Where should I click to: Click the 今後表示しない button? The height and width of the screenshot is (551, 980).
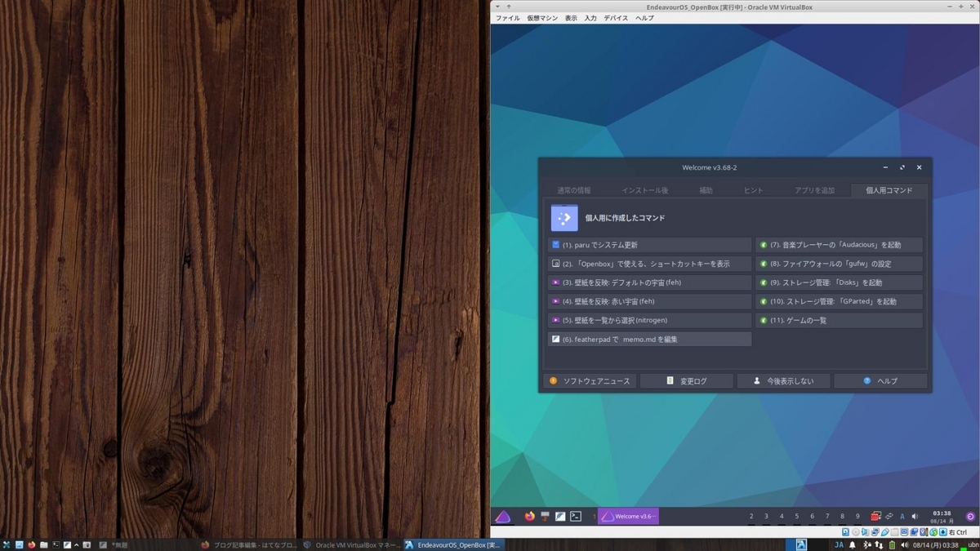(x=784, y=381)
